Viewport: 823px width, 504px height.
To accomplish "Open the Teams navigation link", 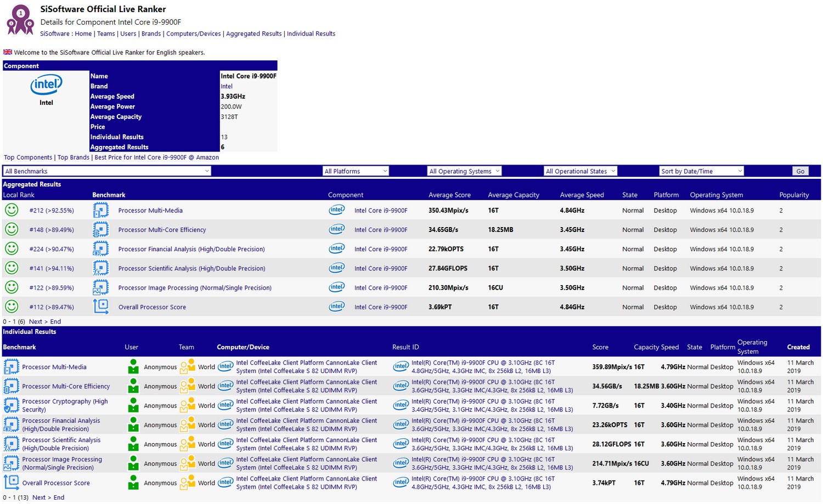I will [106, 33].
